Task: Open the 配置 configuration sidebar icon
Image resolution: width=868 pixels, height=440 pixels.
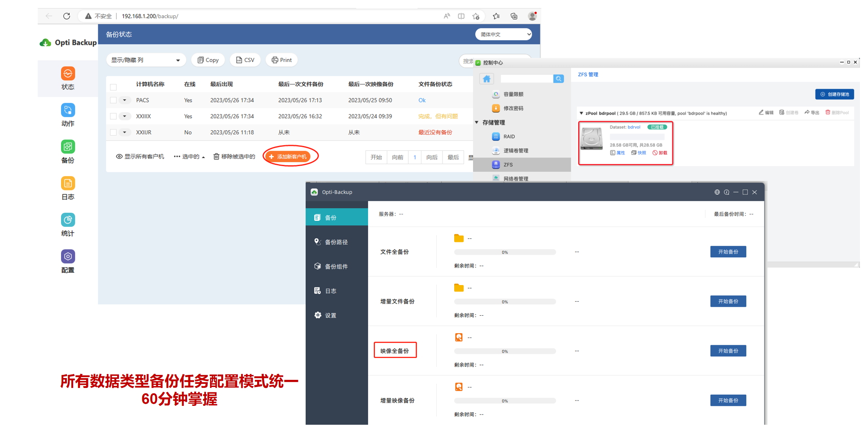Action: [x=68, y=257]
